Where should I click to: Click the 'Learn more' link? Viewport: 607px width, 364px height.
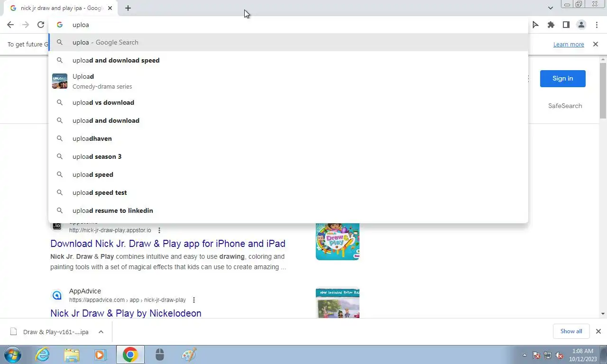coord(569,44)
